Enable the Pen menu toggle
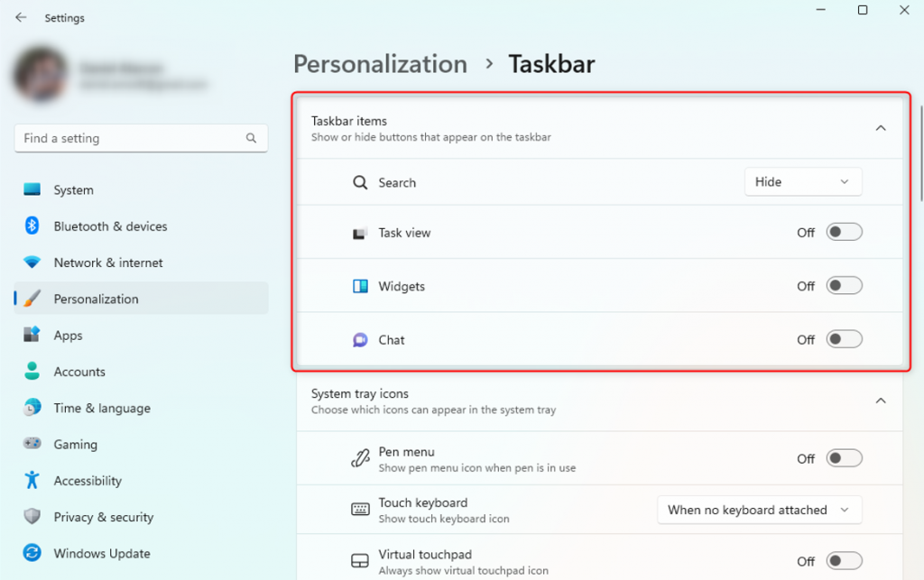The image size is (924, 580). [844, 458]
